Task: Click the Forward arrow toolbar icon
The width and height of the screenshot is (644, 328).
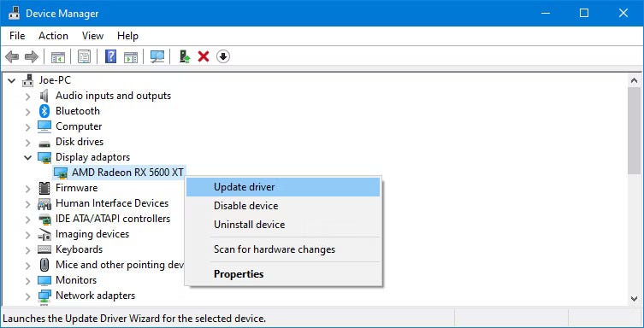Action: point(32,56)
